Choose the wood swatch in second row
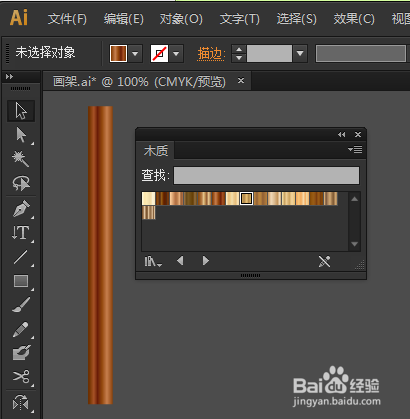 [x=149, y=212]
